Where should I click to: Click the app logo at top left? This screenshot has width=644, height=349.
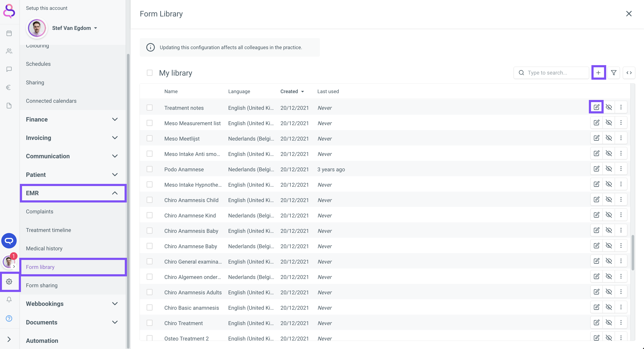click(x=9, y=11)
